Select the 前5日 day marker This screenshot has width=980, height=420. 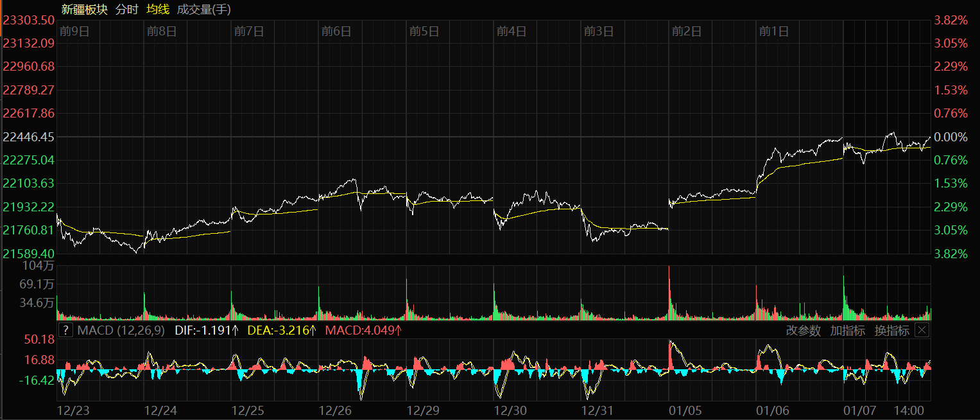pyautogui.click(x=424, y=31)
